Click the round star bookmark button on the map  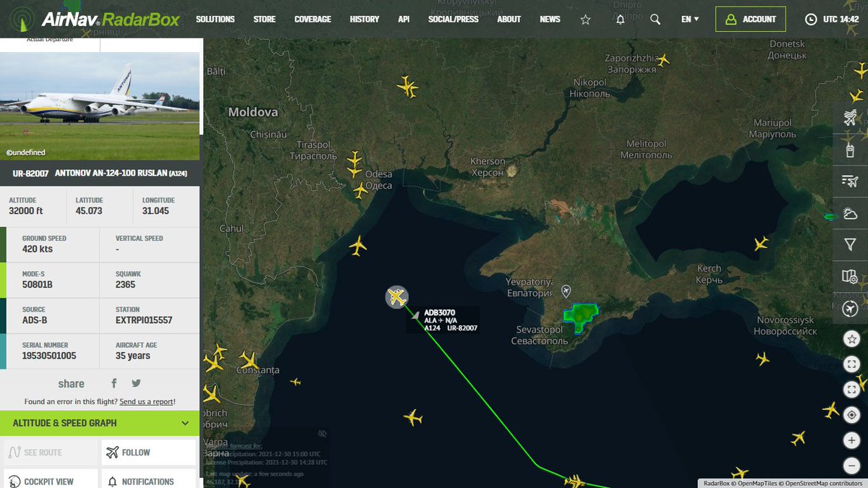coord(851,339)
